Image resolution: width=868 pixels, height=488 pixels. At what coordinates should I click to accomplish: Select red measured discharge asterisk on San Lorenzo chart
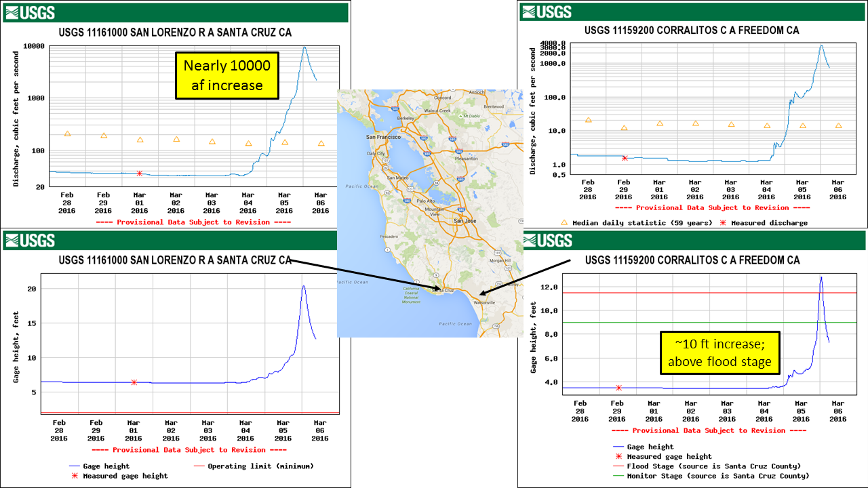pyautogui.click(x=140, y=174)
